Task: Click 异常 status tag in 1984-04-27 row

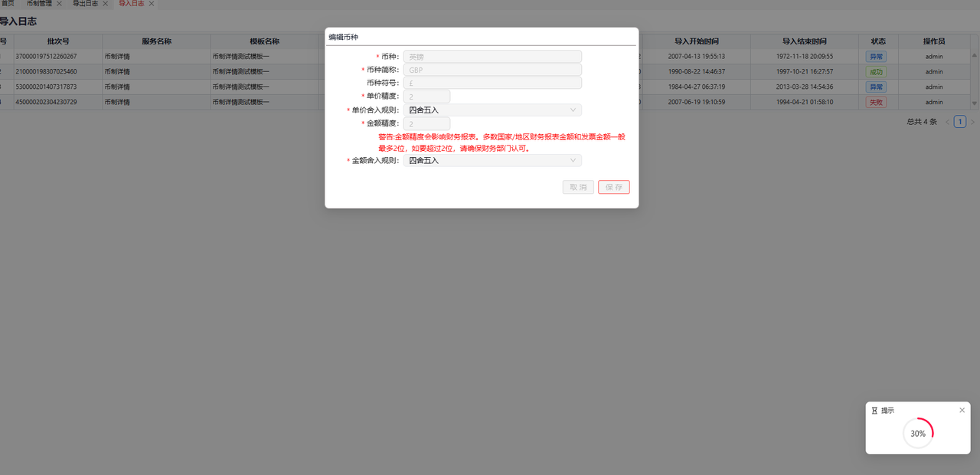Action: click(876, 87)
